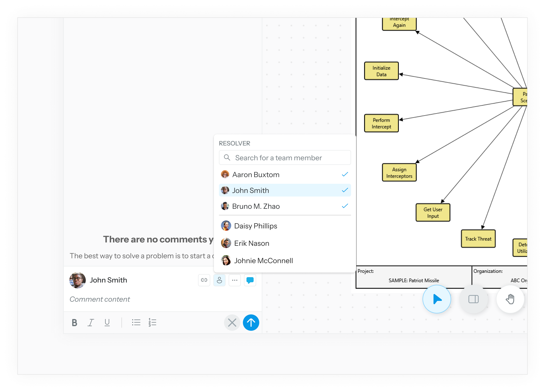Click the Underline formatting icon
545x392 pixels.
[x=107, y=323]
